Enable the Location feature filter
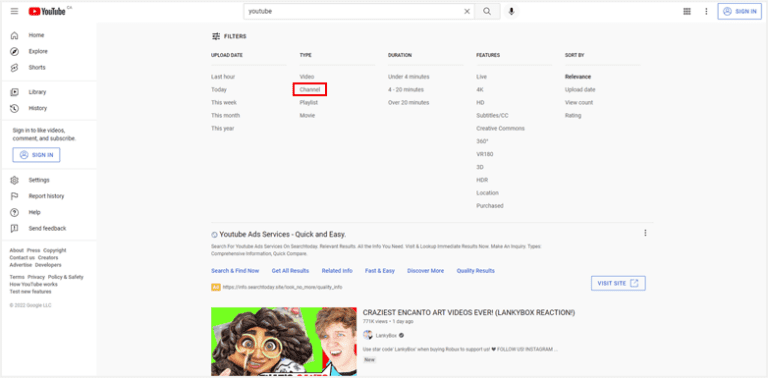The width and height of the screenshot is (768, 378). (x=487, y=193)
